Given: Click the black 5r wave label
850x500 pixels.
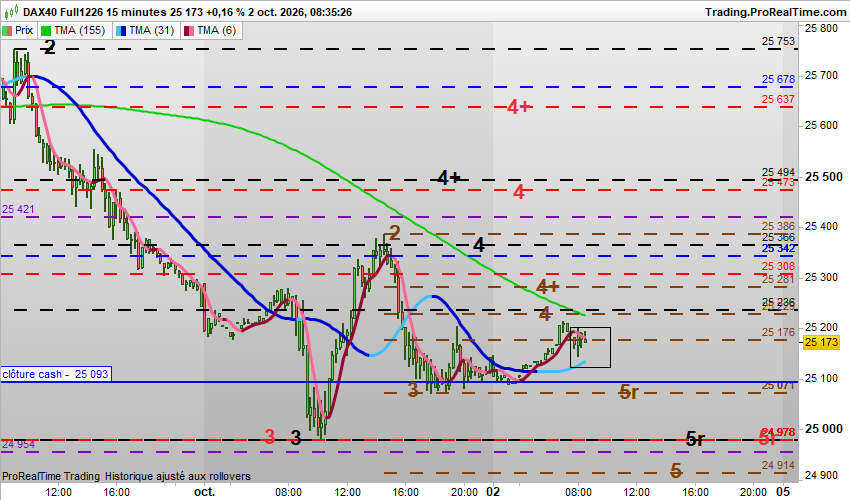Looking at the screenshot, I should pyautogui.click(x=695, y=439).
